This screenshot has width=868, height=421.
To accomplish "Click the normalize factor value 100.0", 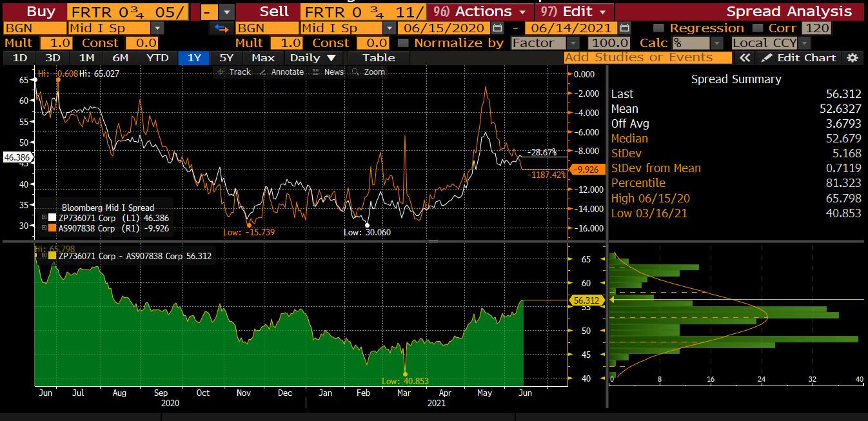I will [x=610, y=43].
